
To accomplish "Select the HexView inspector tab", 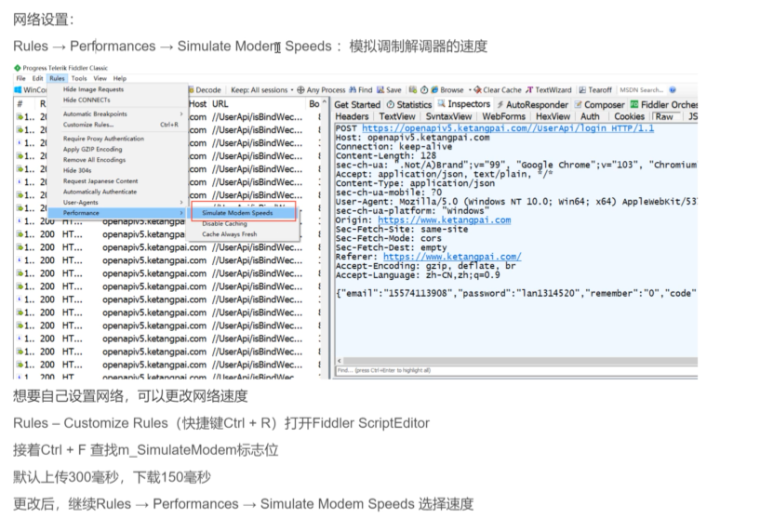I will point(553,116).
